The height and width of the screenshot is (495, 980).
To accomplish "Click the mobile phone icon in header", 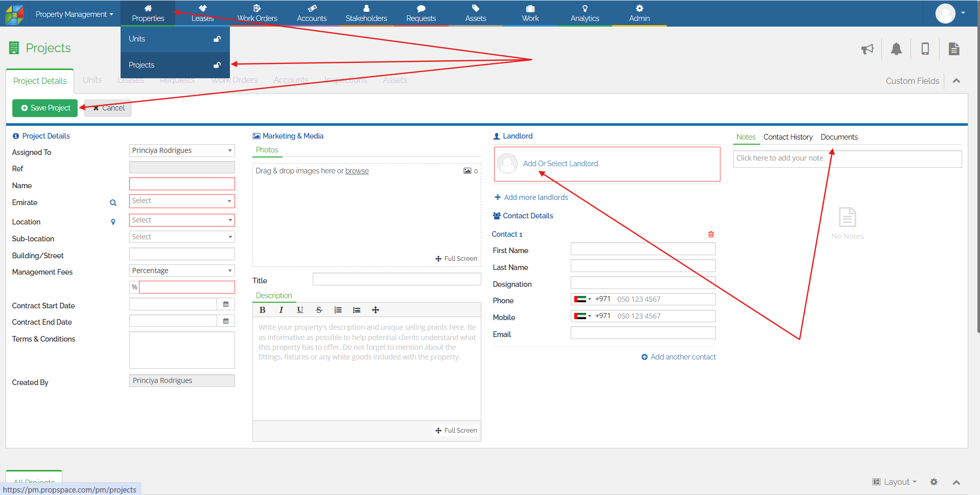I will point(925,49).
